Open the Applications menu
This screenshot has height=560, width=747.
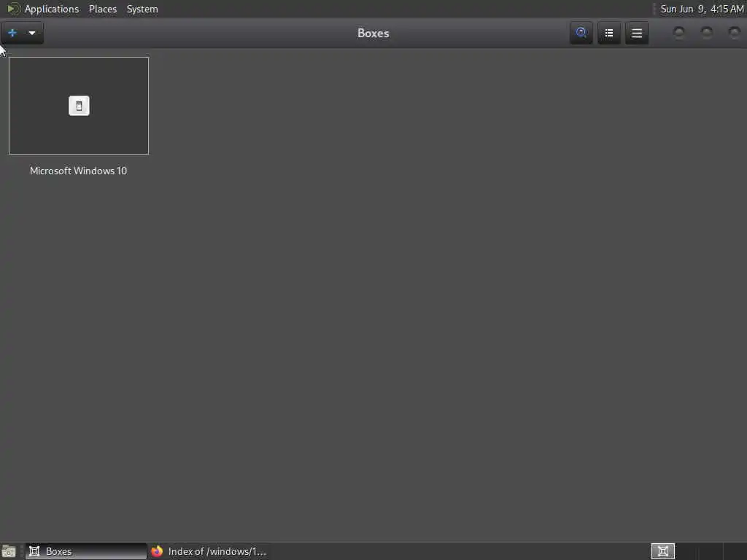(x=52, y=9)
